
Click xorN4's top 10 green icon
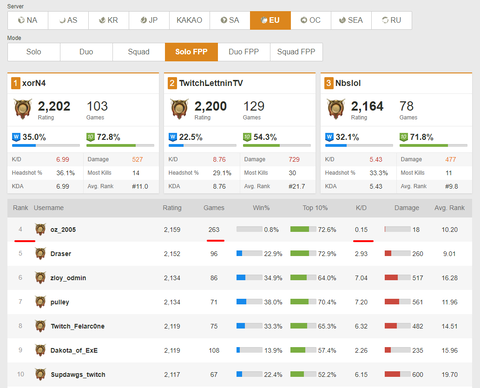tap(90, 137)
